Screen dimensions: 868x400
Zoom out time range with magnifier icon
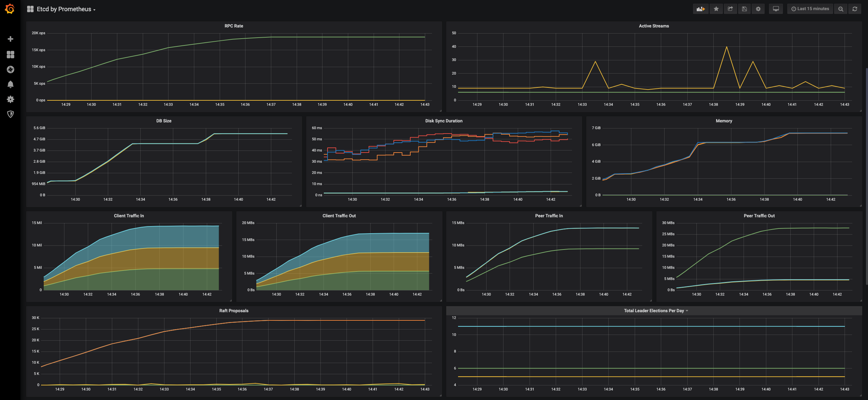click(841, 9)
